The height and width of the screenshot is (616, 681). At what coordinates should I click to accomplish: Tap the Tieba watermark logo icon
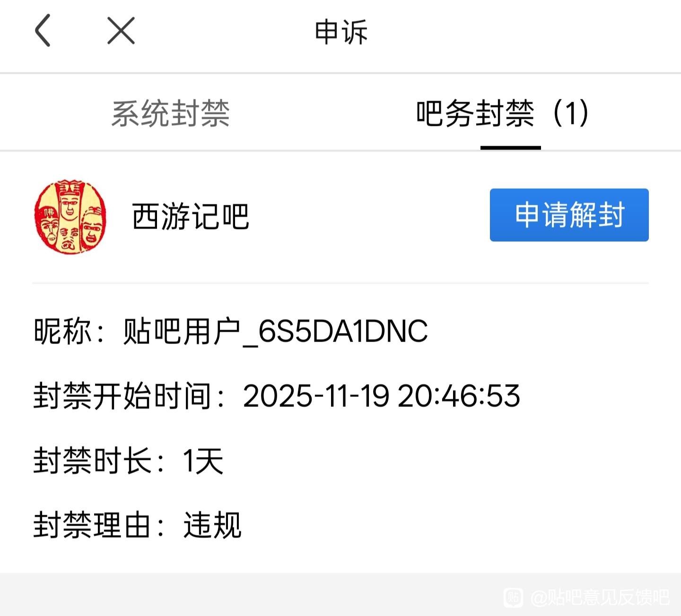coord(513,598)
